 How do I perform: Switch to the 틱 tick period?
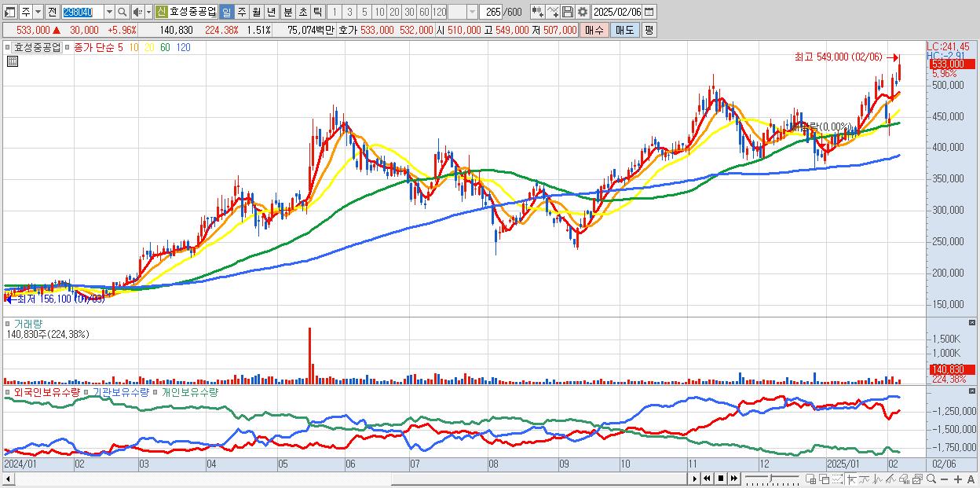317,13
